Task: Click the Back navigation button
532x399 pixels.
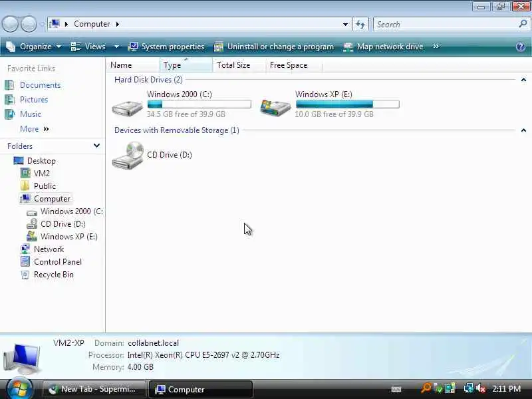Action: [10, 25]
